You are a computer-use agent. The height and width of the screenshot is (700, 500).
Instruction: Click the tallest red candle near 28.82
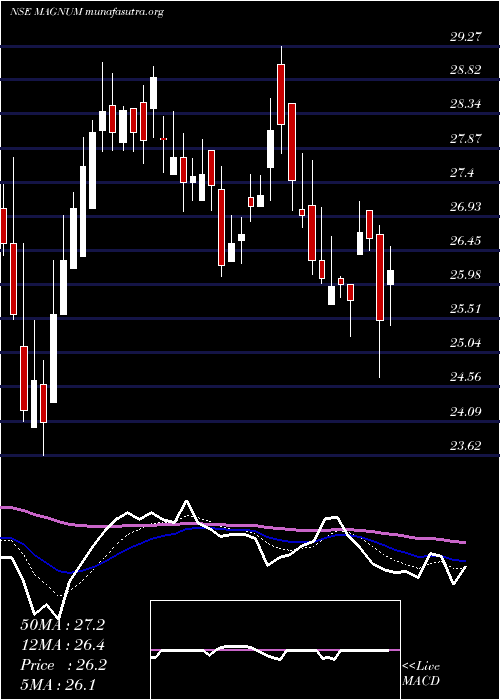[x=281, y=94]
